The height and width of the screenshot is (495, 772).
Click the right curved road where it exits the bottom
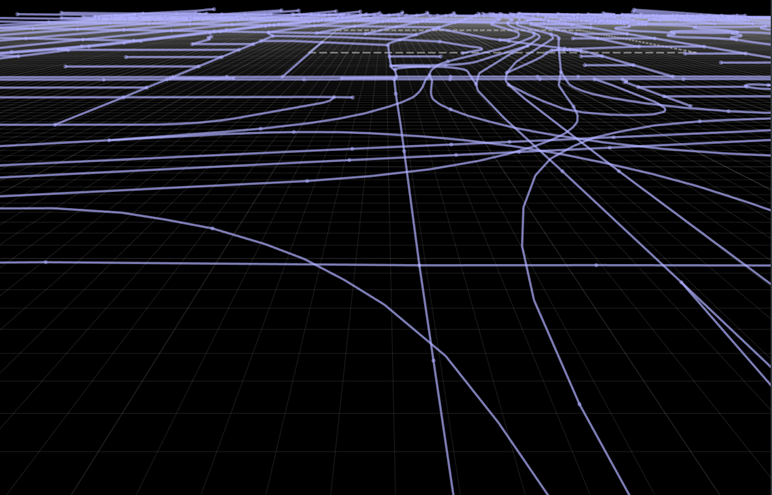(x=624, y=488)
